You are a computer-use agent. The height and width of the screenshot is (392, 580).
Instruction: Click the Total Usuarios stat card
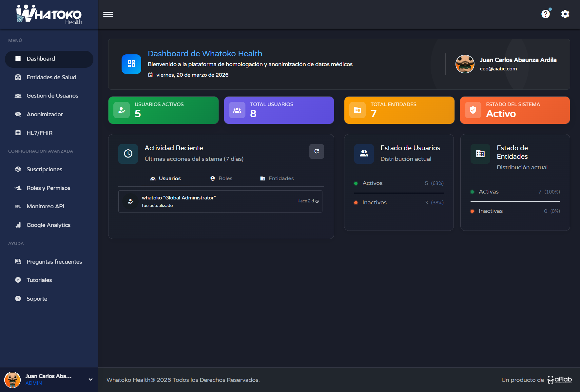(x=279, y=110)
